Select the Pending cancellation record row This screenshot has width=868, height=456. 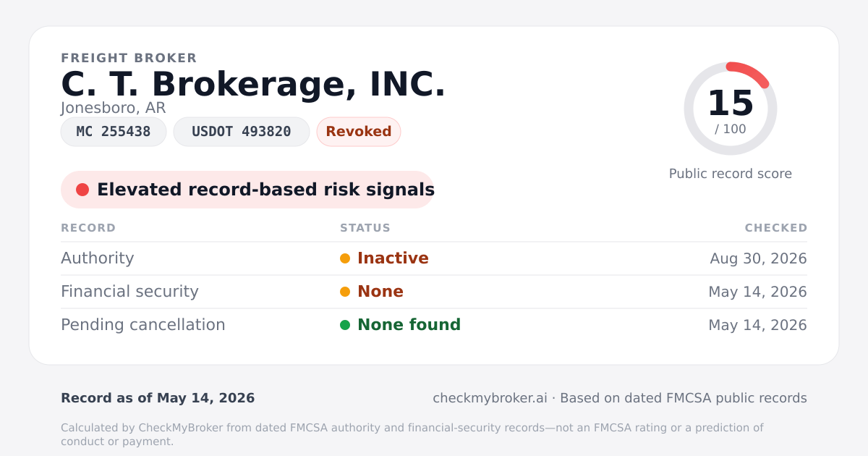point(434,325)
